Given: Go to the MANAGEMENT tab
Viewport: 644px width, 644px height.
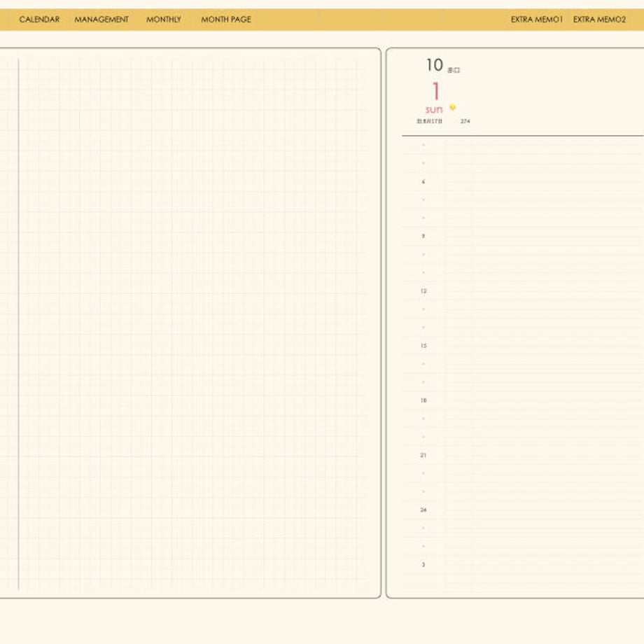Looking at the screenshot, I should coord(101,20).
